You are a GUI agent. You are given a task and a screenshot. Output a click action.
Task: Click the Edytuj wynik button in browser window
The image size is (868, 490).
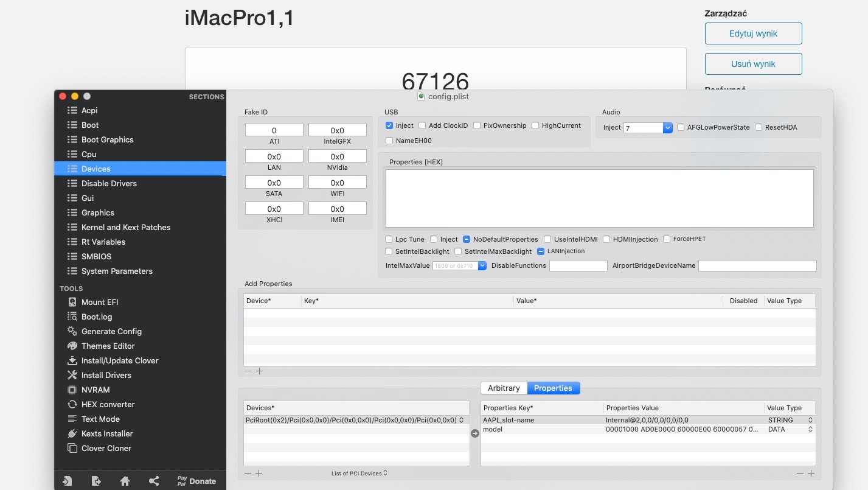click(754, 33)
